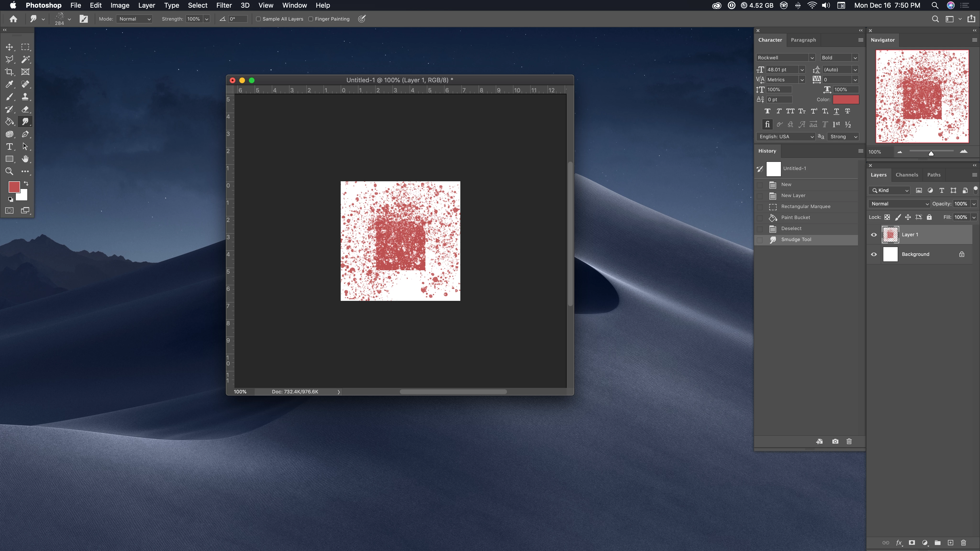980x551 pixels.
Task: Hide the Background layer
Action: pos(874,254)
